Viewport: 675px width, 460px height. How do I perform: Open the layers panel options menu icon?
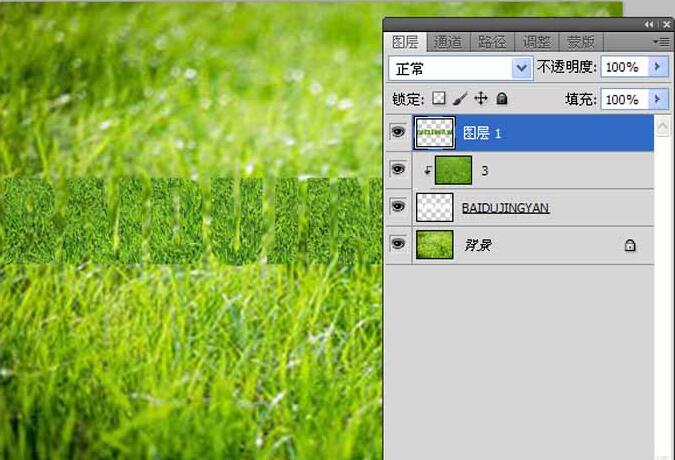pos(661,42)
